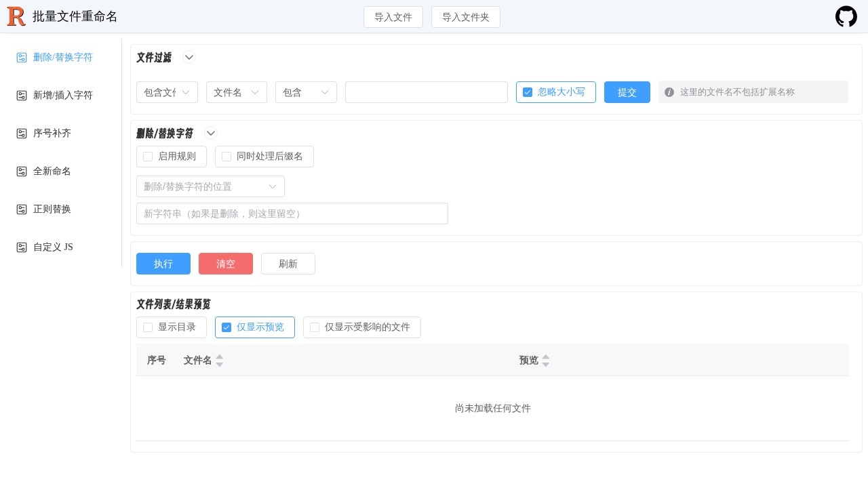Collapse the 文件过滤 section chevron

point(189,58)
